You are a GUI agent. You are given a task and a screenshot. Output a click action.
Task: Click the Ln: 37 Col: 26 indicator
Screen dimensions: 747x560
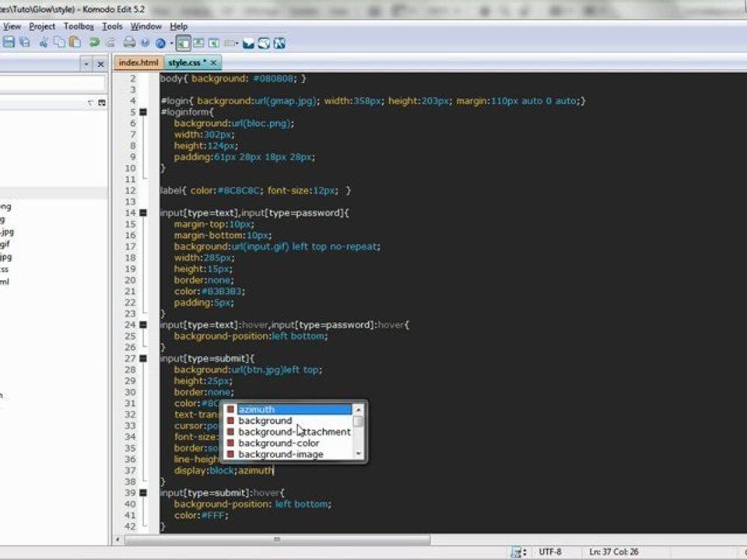click(x=614, y=552)
